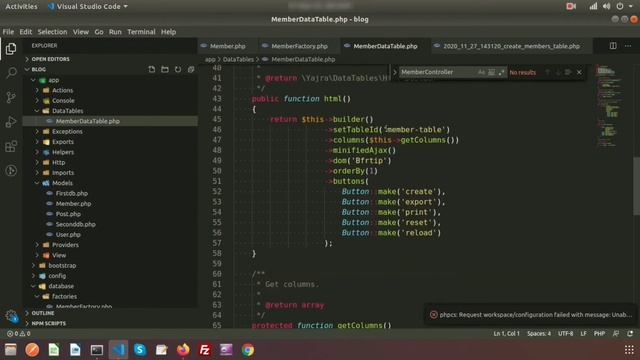Image resolution: width=640 pixels, height=360 pixels.
Task: Refresh the BLOG explorer tree
Action: coord(178,69)
